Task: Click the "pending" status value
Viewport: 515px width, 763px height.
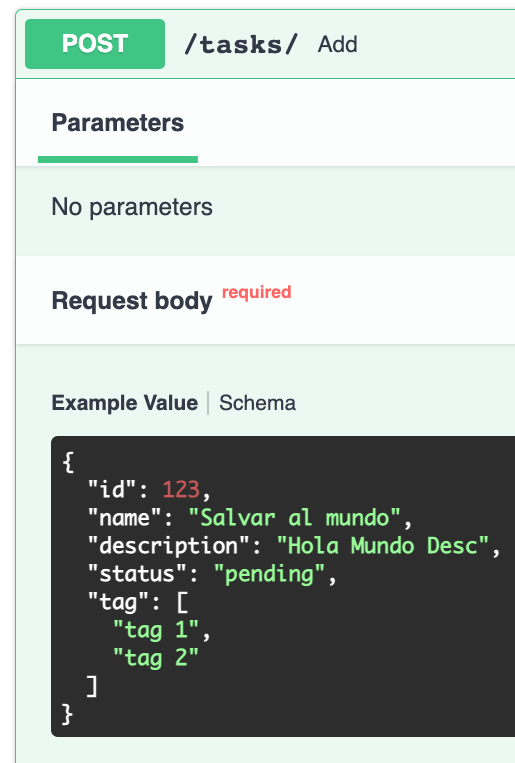Action: tap(269, 574)
